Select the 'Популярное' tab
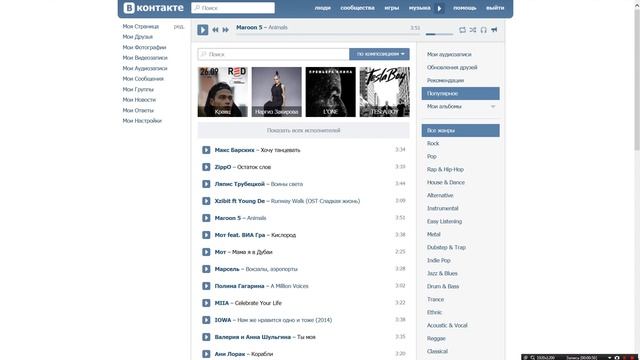 coord(460,93)
